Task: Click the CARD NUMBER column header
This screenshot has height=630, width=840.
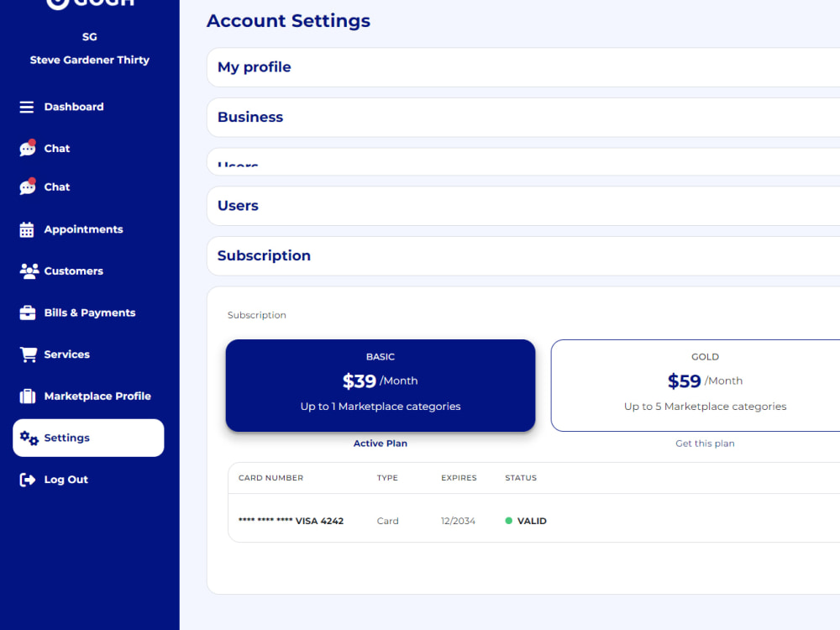Action: point(270,478)
